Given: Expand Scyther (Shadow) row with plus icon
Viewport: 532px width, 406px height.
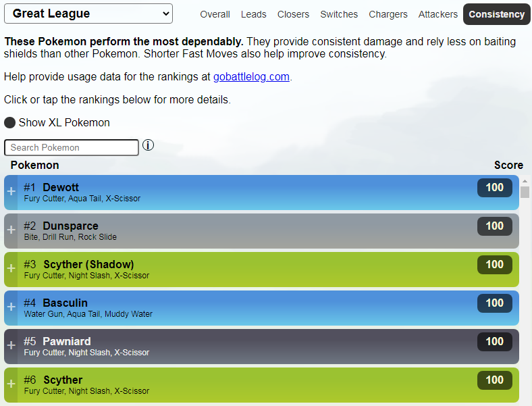Looking at the screenshot, I should 11,268.
